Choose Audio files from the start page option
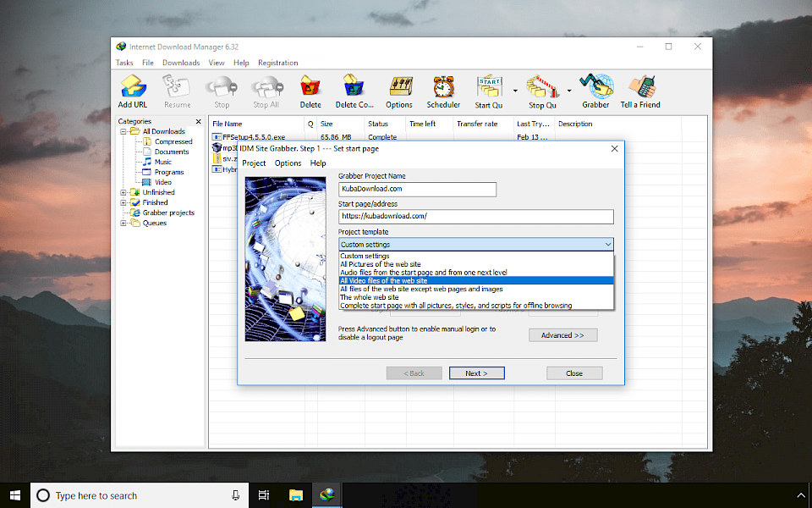This screenshot has width=812, height=508. pyautogui.click(x=476, y=272)
